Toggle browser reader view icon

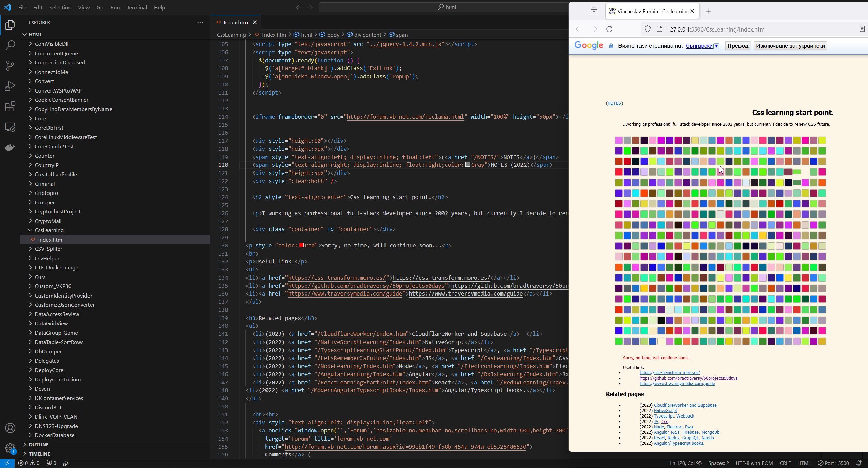coord(862,29)
